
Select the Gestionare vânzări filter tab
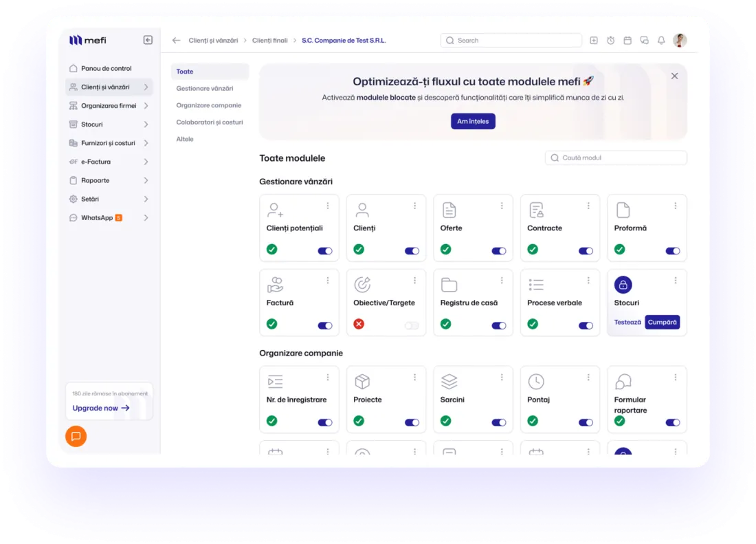coord(204,88)
